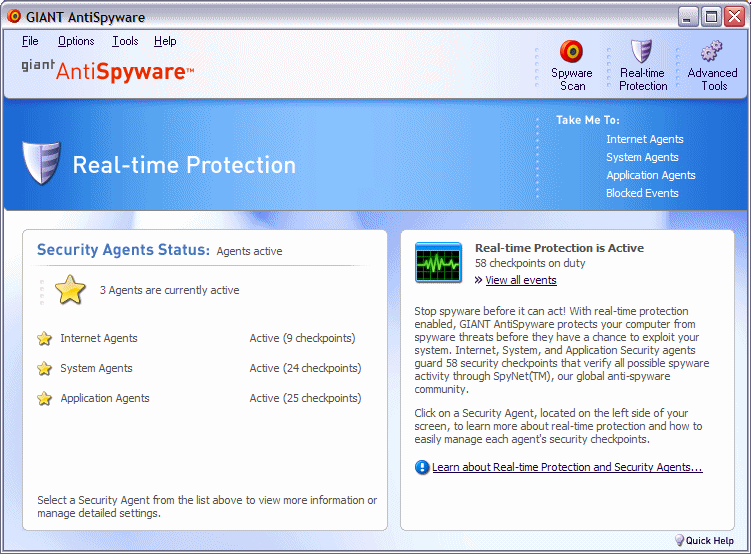Open the Advanced Tools gears icon

point(712,51)
